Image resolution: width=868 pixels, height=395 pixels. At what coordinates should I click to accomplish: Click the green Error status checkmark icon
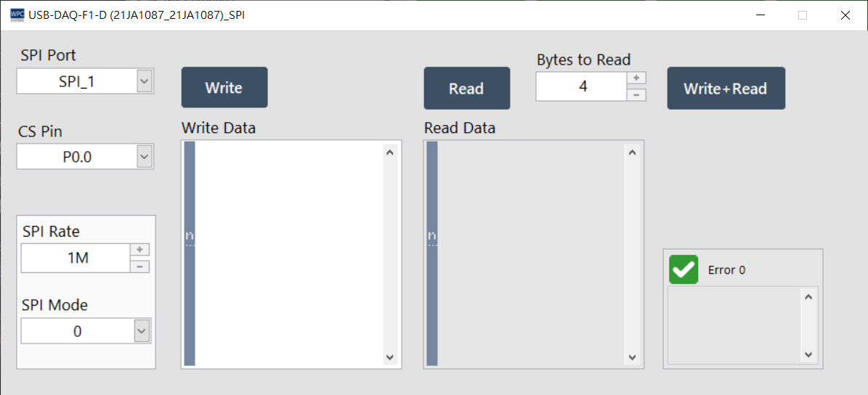pyautogui.click(x=684, y=269)
